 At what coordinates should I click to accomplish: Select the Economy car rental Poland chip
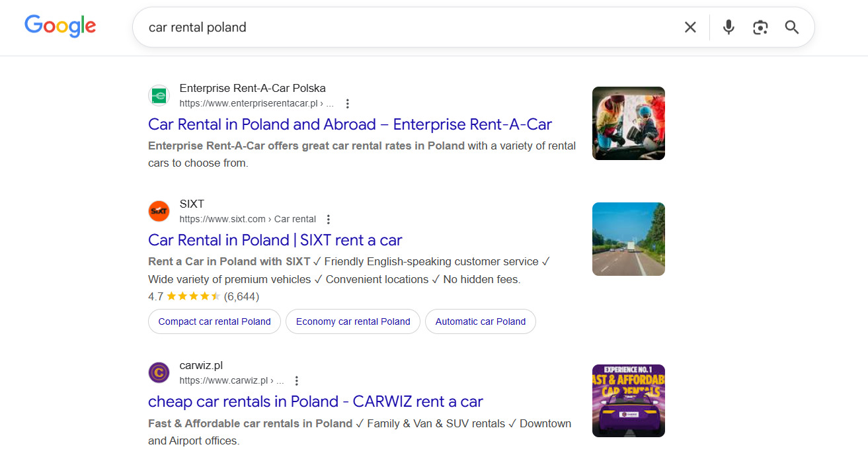[352, 321]
